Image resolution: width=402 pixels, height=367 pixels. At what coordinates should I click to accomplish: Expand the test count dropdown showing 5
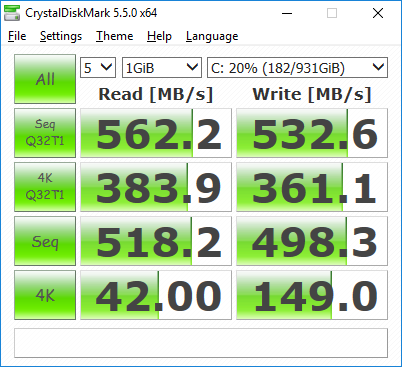click(x=98, y=68)
